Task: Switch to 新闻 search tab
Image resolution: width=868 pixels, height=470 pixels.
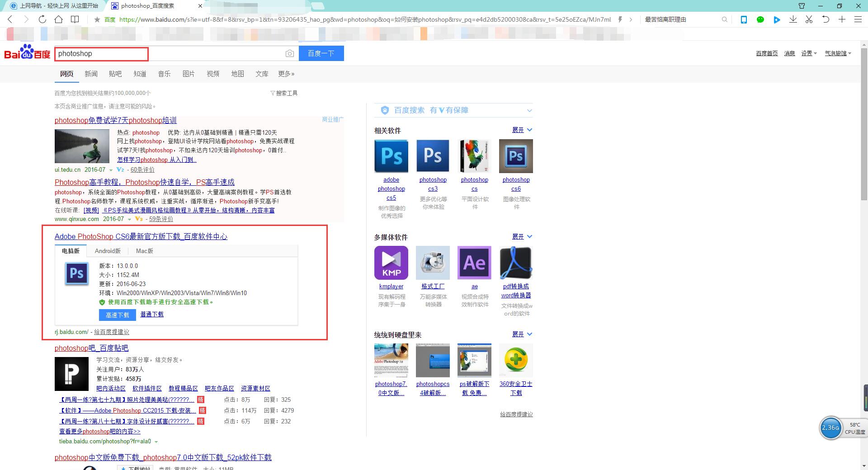Action: click(x=91, y=74)
